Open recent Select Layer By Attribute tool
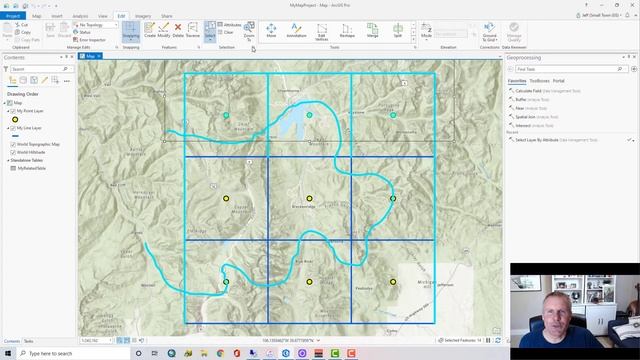The width and height of the screenshot is (640, 360). point(553,140)
